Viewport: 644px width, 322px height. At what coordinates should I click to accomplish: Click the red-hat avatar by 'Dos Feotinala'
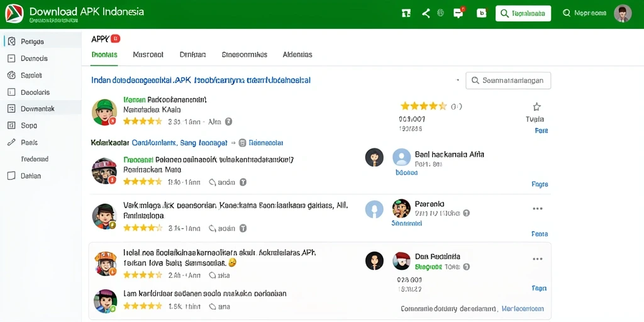tap(401, 261)
